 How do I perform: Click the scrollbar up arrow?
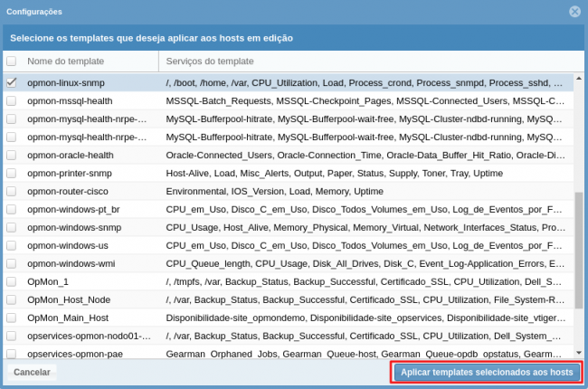579,79
